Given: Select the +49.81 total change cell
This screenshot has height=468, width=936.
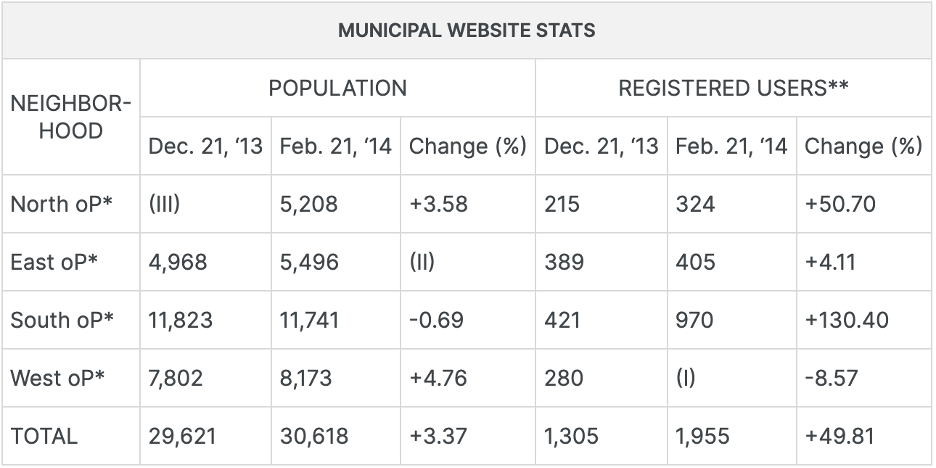Looking at the screenshot, I should [x=840, y=436].
